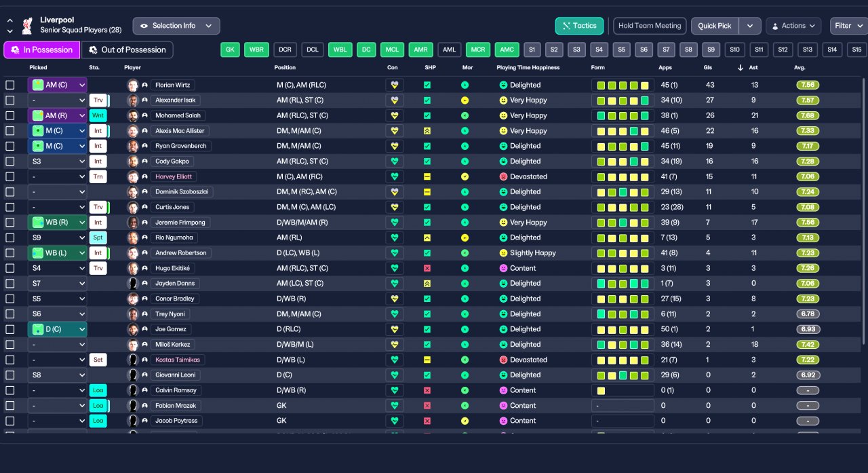Select the S15 substitute chip

857,50
